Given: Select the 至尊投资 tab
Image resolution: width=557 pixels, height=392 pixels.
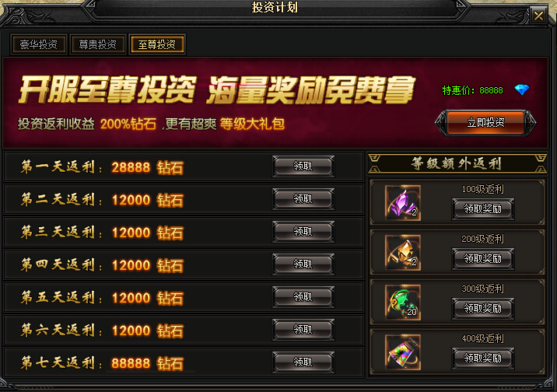Looking at the screenshot, I should (x=157, y=44).
